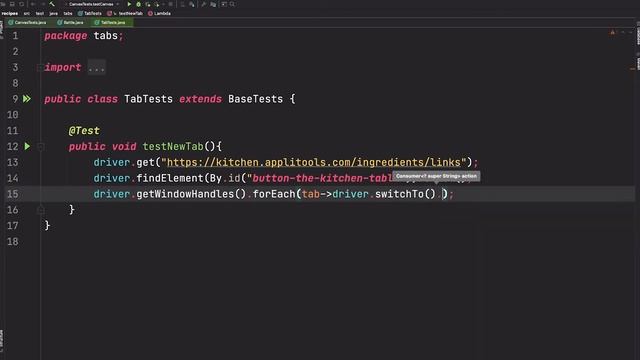Run TabTests class from the gutter icon
Viewport: 640px width, 360px height.
(27, 99)
